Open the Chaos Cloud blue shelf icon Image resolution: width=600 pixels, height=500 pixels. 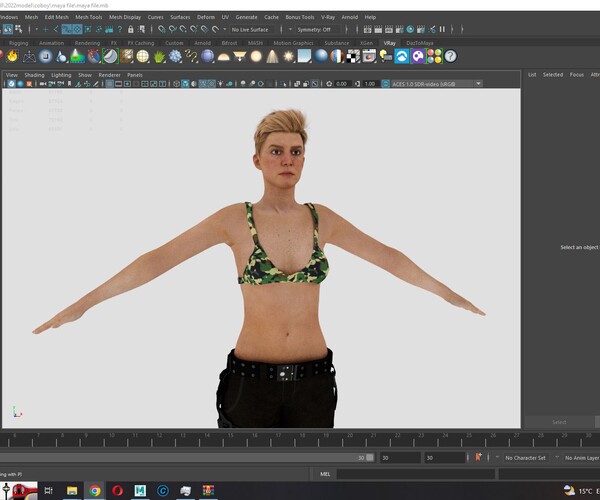[x=402, y=56]
